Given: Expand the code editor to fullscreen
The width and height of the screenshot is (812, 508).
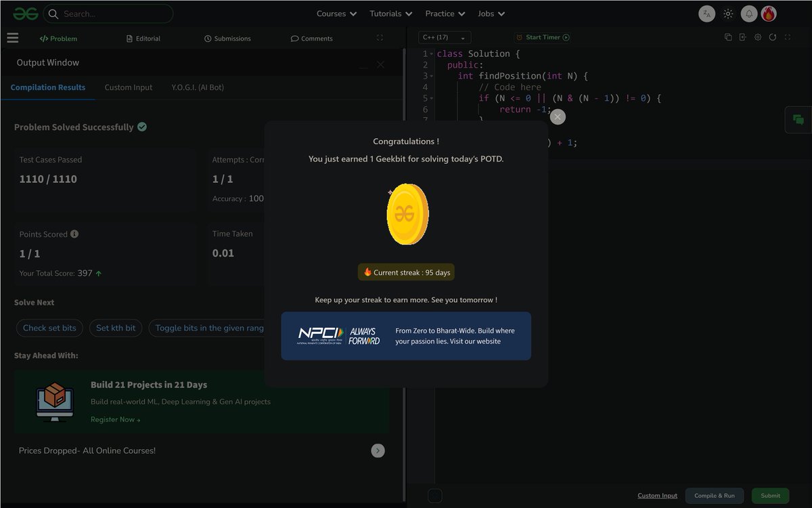Looking at the screenshot, I should click(x=787, y=37).
